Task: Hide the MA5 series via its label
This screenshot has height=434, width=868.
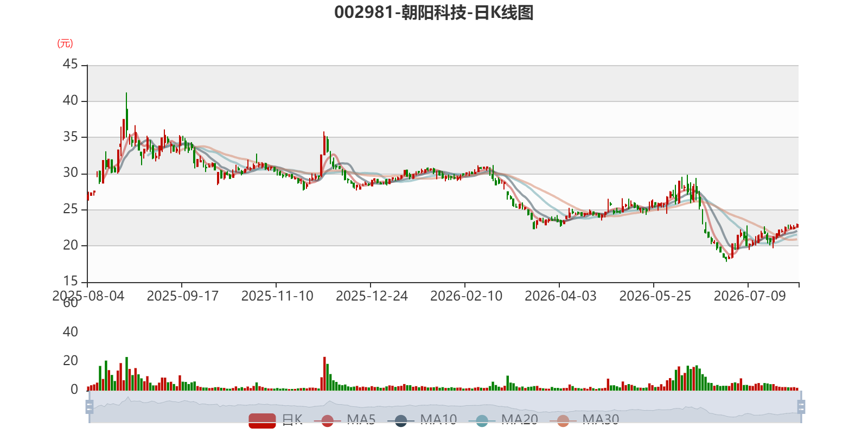Action: pos(361,420)
